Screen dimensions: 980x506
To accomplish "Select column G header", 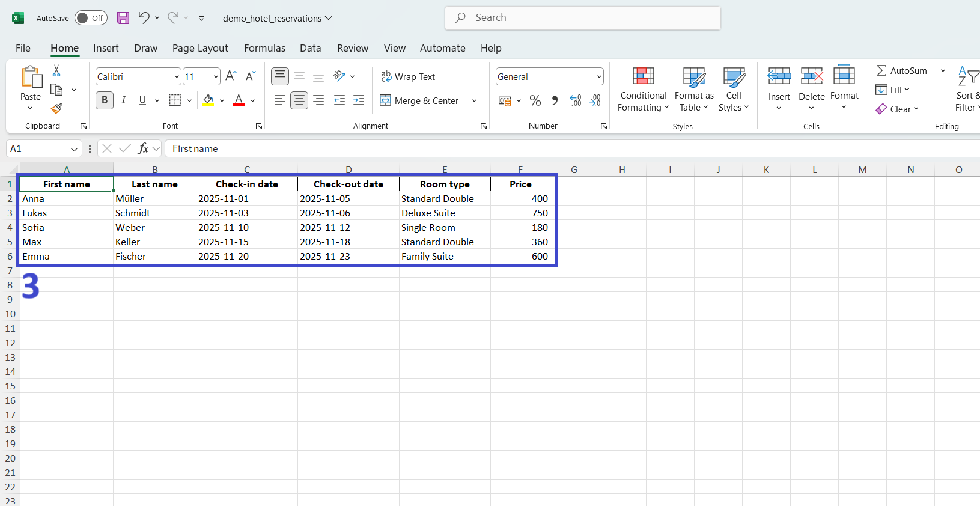I will click(x=574, y=169).
